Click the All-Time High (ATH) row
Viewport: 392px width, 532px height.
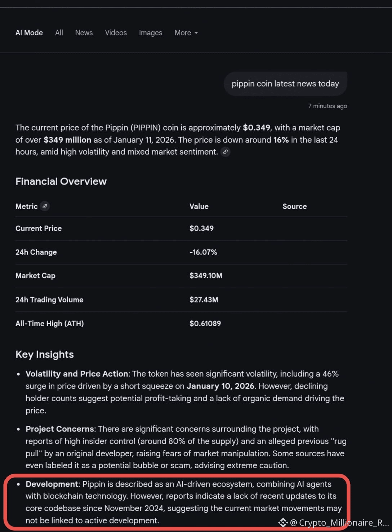tap(181, 324)
